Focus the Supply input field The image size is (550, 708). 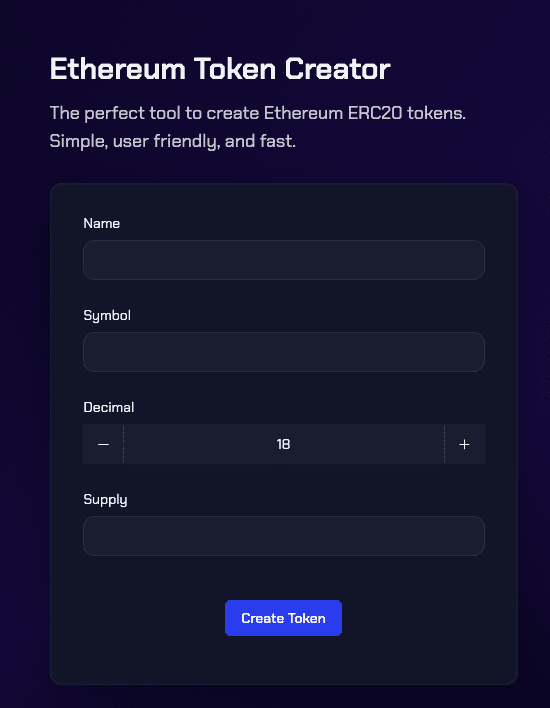click(x=284, y=536)
